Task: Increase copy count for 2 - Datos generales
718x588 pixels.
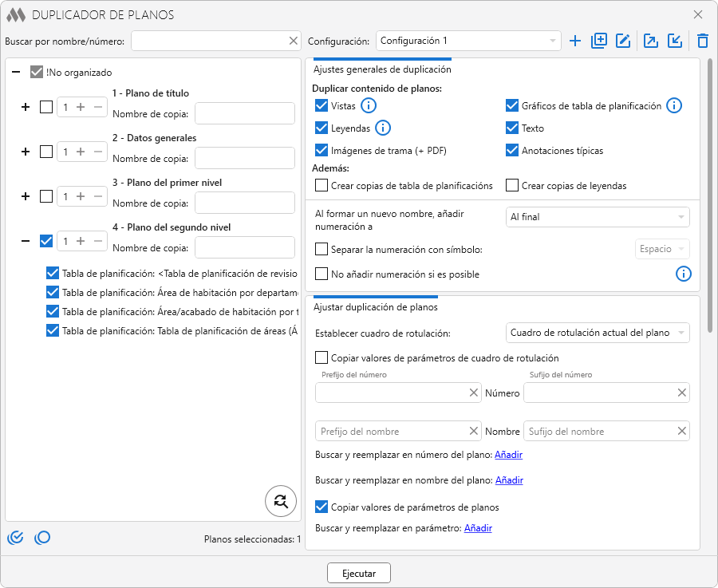Action: 81,152
